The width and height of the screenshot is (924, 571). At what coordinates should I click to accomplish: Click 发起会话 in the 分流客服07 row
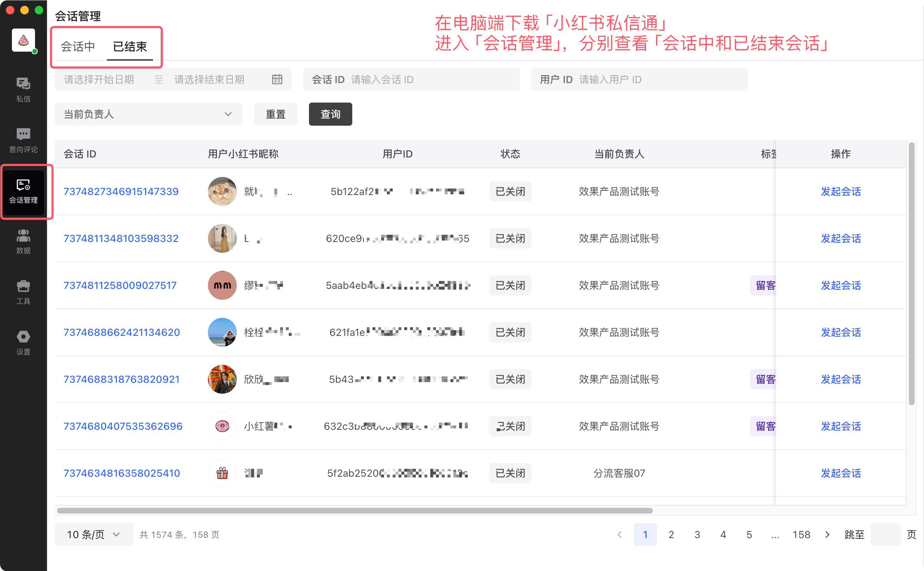coord(841,473)
